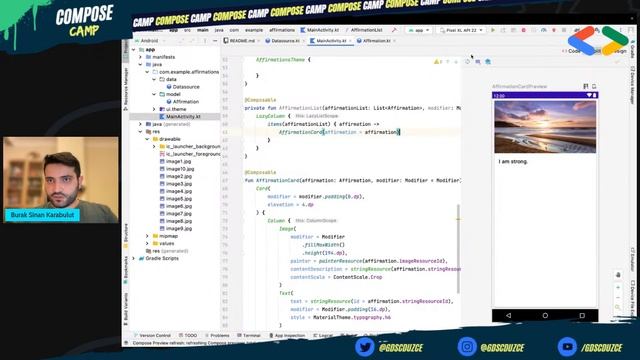Expand the mipmap folder
640x360 pixels.
click(147, 236)
